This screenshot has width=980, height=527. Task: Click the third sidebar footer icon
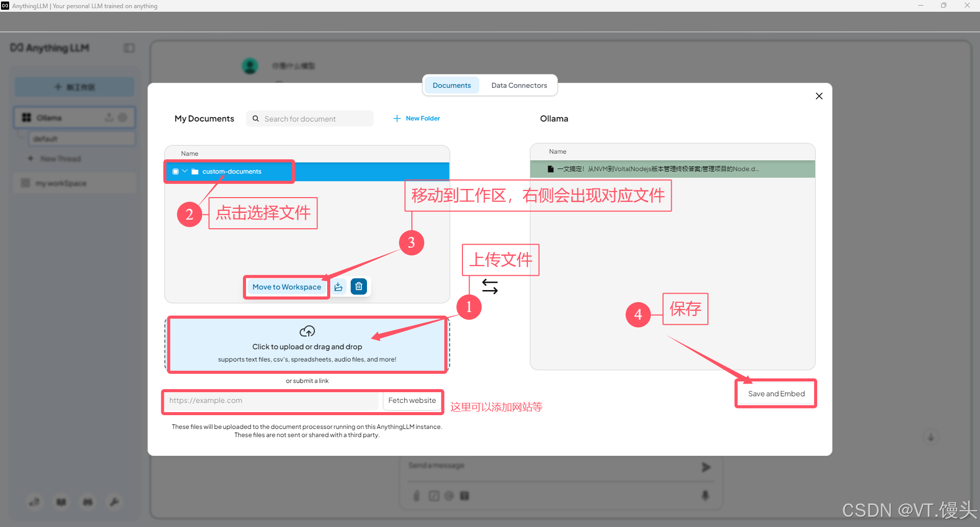88,502
